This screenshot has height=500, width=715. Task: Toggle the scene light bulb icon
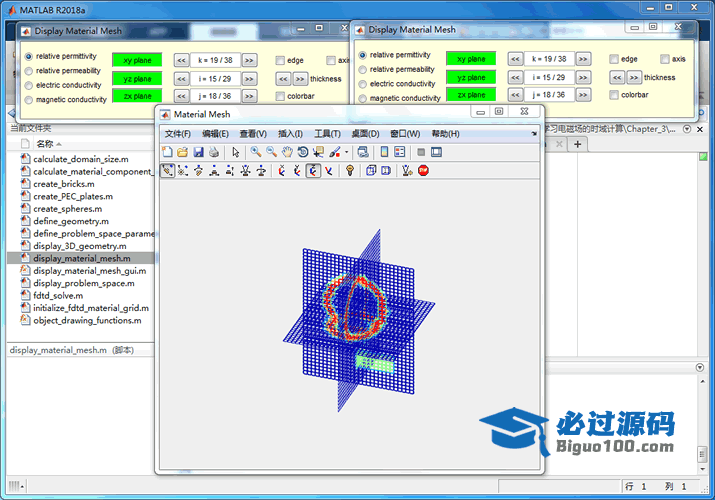click(350, 171)
